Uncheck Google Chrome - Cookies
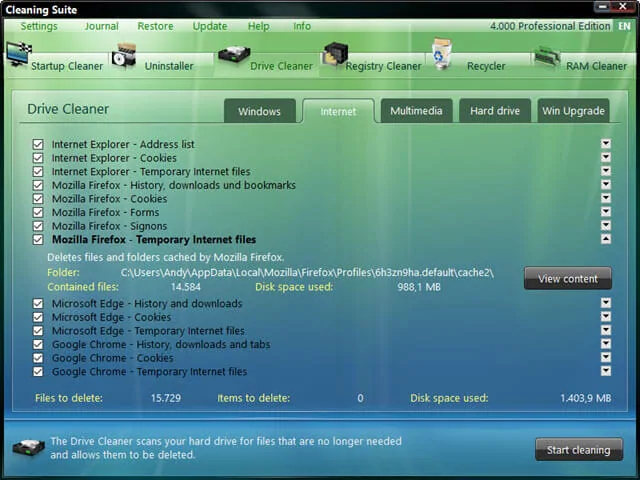640x480 pixels. coord(38,358)
